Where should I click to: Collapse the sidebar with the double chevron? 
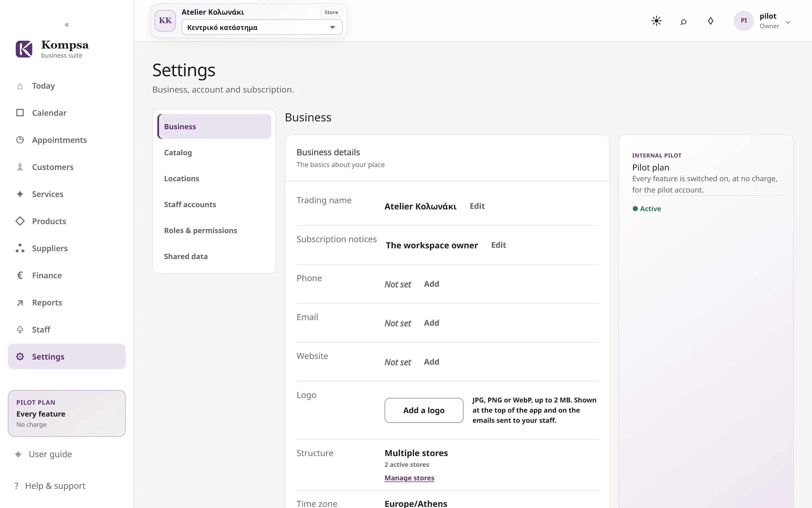pos(67,25)
